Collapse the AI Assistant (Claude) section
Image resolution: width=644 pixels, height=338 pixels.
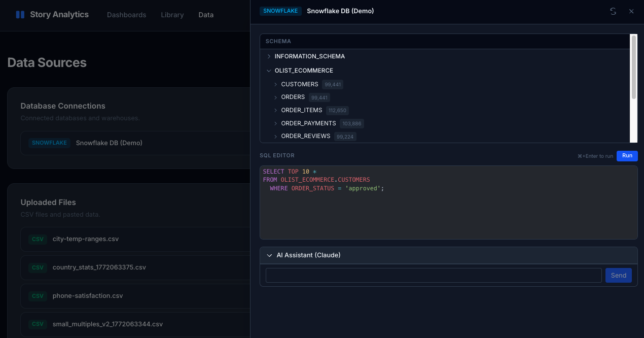click(x=269, y=255)
